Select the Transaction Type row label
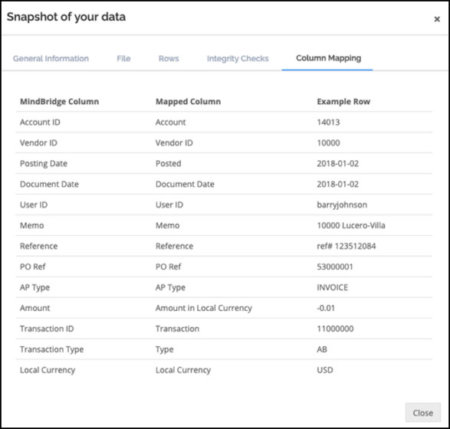The height and width of the screenshot is (429, 450). 52,350
